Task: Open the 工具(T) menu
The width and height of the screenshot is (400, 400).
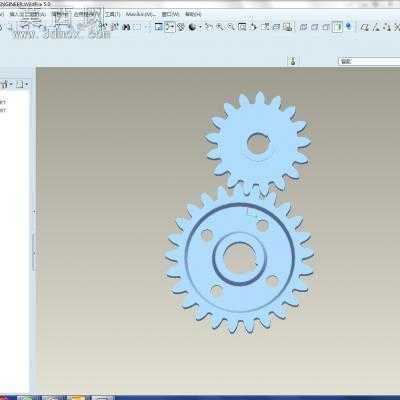Action: pyautogui.click(x=113, y=14)
